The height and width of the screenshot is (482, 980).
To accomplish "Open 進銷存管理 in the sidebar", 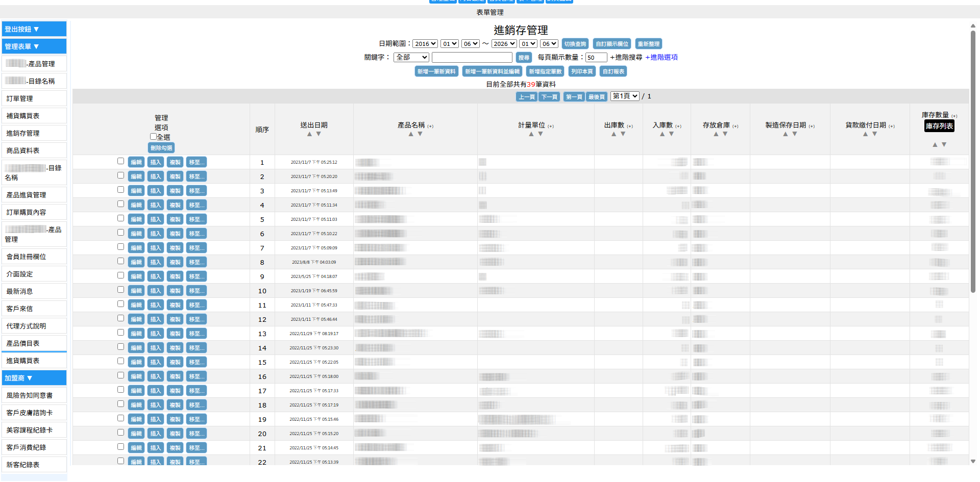I will pos(34,133).
